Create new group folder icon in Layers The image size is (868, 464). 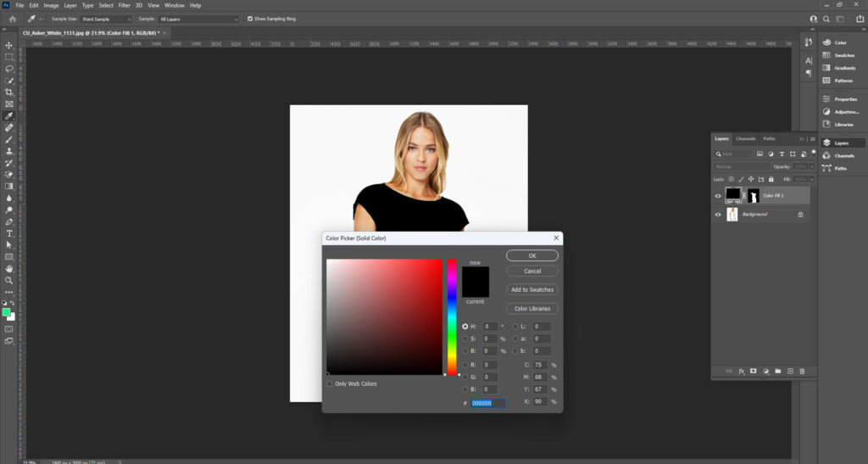pos(778,371)
